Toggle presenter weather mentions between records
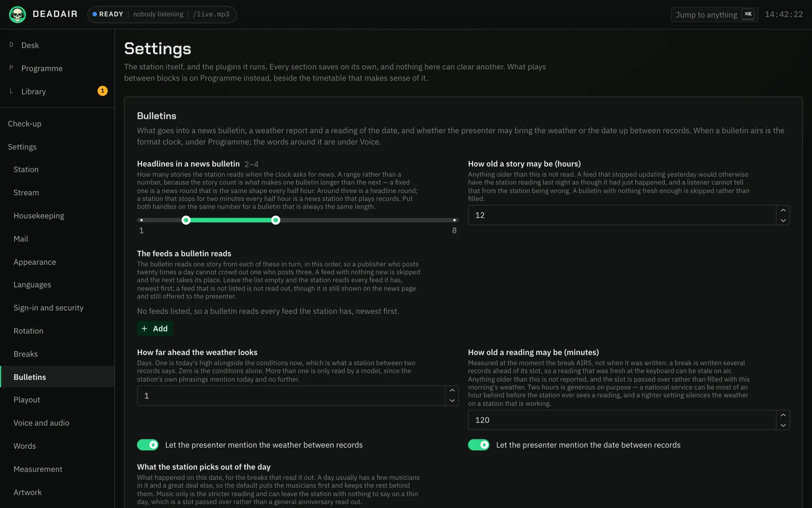 click(x=148, y=445)
